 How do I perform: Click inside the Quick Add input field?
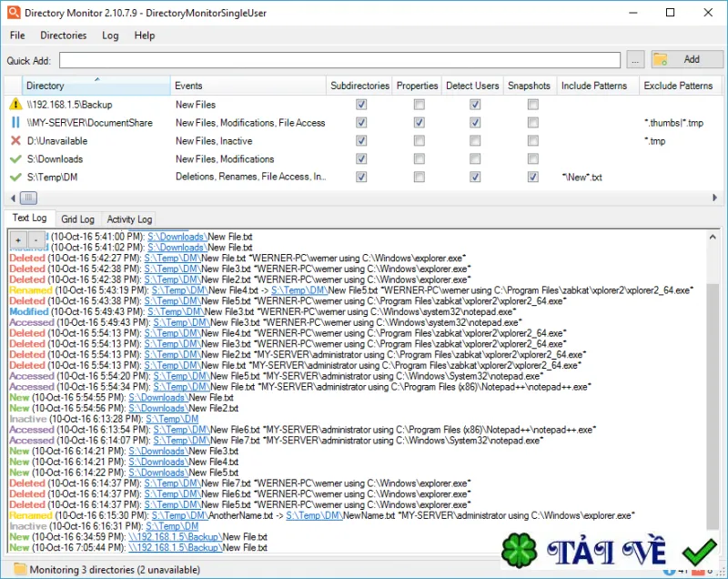point(339,60)
